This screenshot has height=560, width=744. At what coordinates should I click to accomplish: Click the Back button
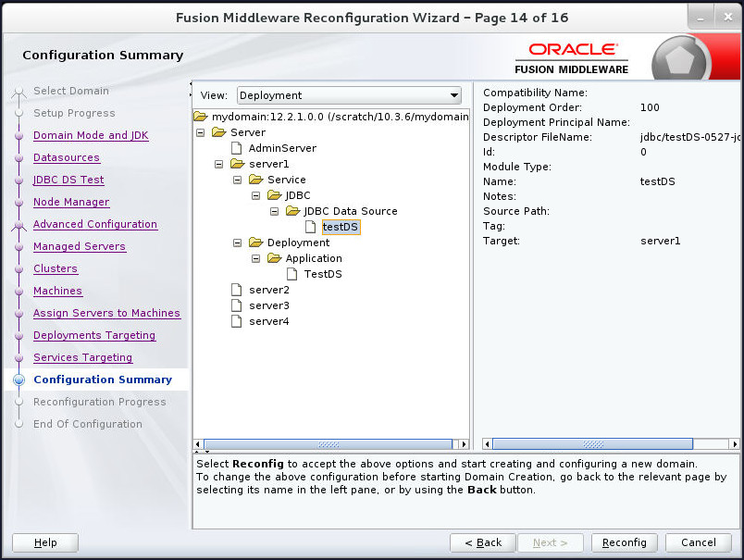[482, 542]
